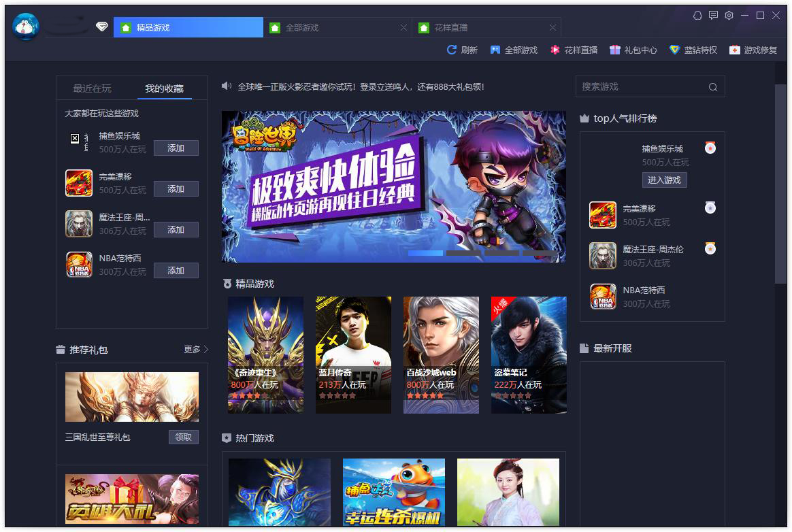Screen dimensions: 792x532
Task: Click the 全球唯一正版火影忍者 announcement text
Action: tap(361, 87)
